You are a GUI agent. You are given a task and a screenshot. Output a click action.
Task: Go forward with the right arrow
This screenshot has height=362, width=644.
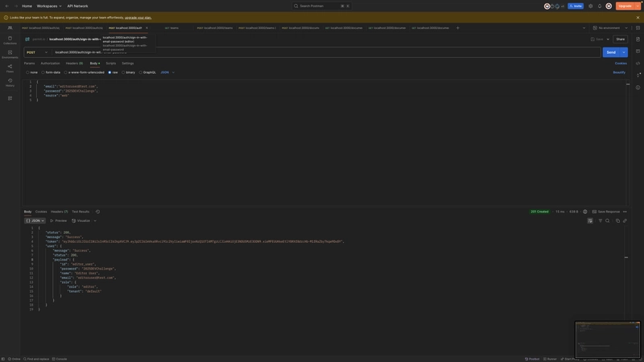pyautogui.click(x=15, y=6)
